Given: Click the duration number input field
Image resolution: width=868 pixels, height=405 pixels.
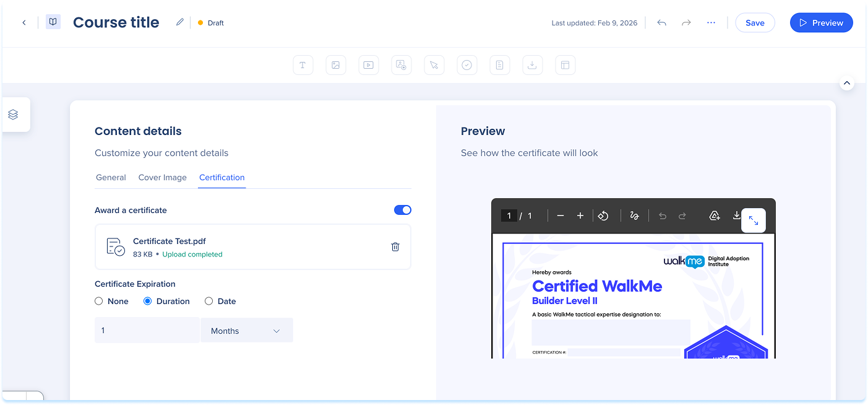Looking at the screenshot, I should pyautogui.click(x=147, y=331).
